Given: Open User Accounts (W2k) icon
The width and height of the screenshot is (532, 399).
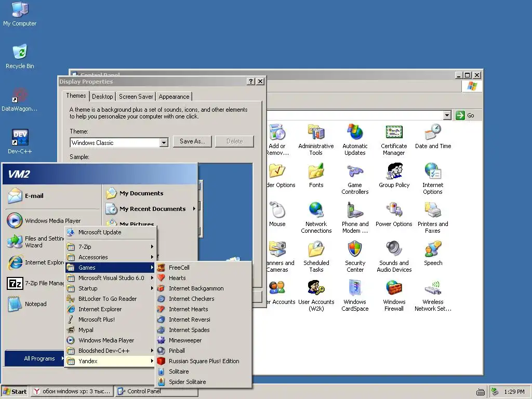Looking at the screenshot, I should point(316,296).
